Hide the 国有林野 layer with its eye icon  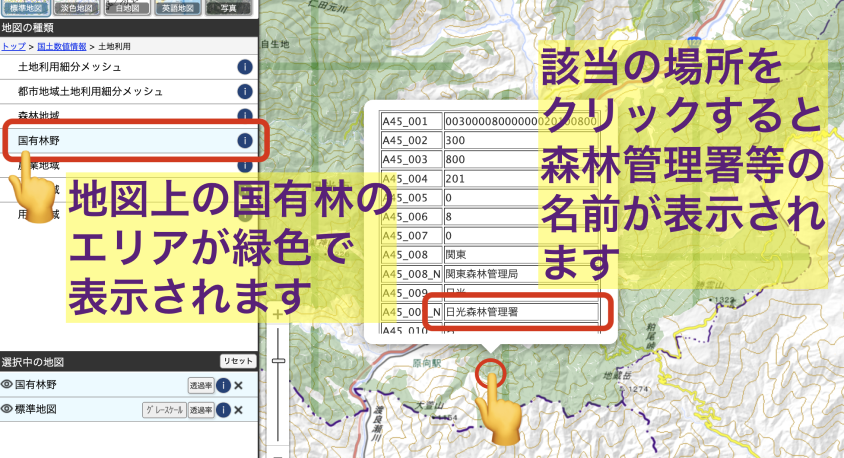(7, 384)
